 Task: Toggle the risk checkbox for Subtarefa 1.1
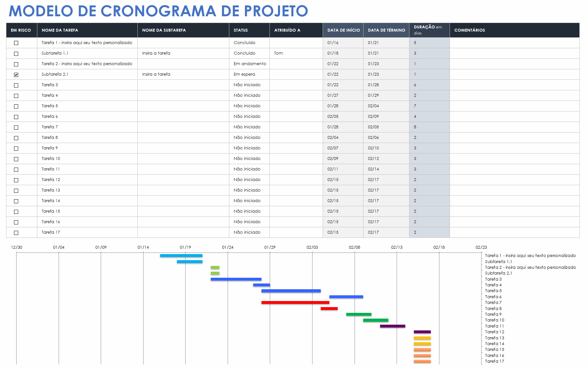16,54
